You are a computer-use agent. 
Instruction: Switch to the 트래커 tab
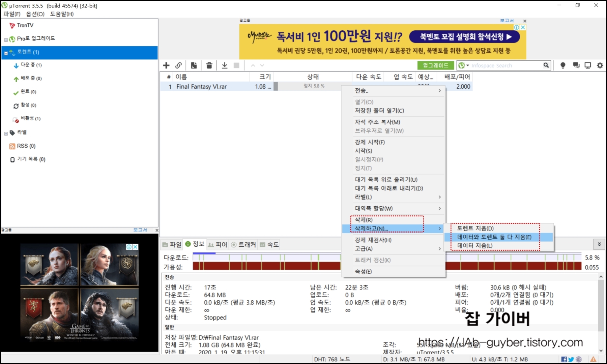pos(243,245)
